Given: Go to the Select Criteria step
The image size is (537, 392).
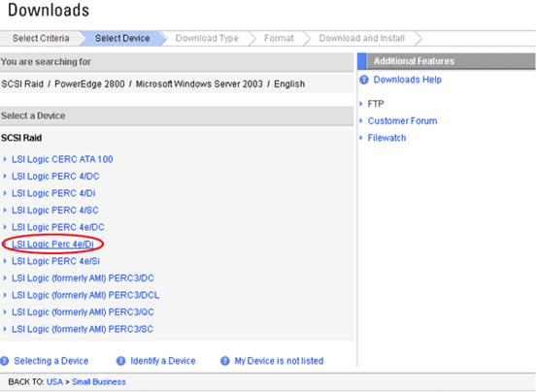Looking at the screenshot, I should tap(41, 38).
